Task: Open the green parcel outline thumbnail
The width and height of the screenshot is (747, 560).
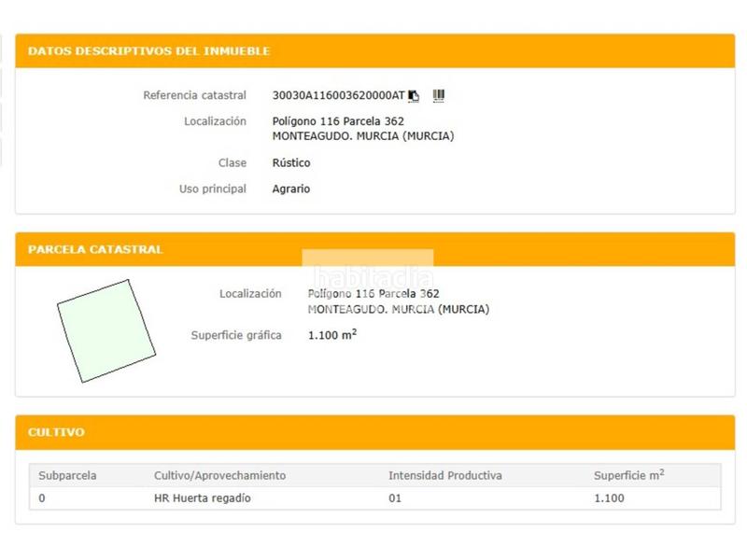Action: click(106, 330)
